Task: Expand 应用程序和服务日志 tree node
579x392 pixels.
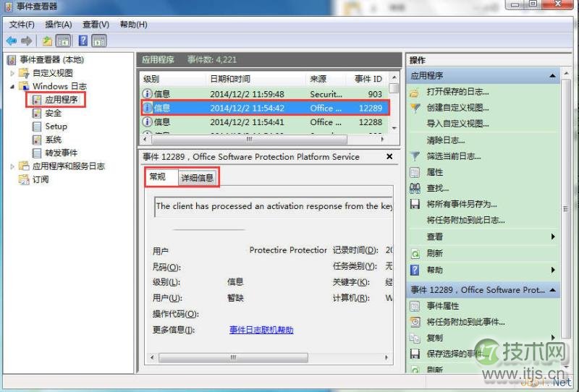Action: 12,166
